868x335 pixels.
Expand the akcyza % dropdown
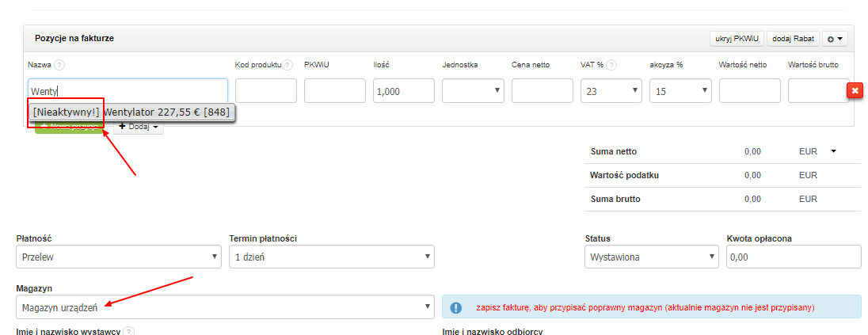pos(680,91)
